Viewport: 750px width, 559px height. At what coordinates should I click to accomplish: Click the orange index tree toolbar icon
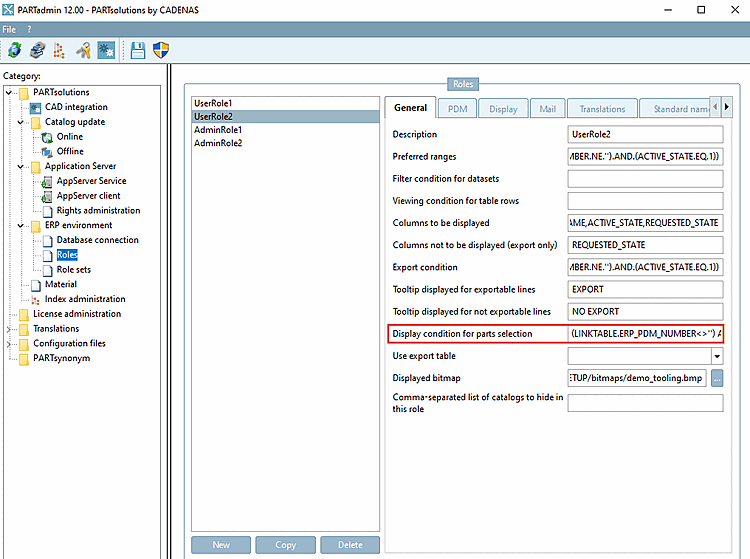pyautogui.click(x=59, y=50)
